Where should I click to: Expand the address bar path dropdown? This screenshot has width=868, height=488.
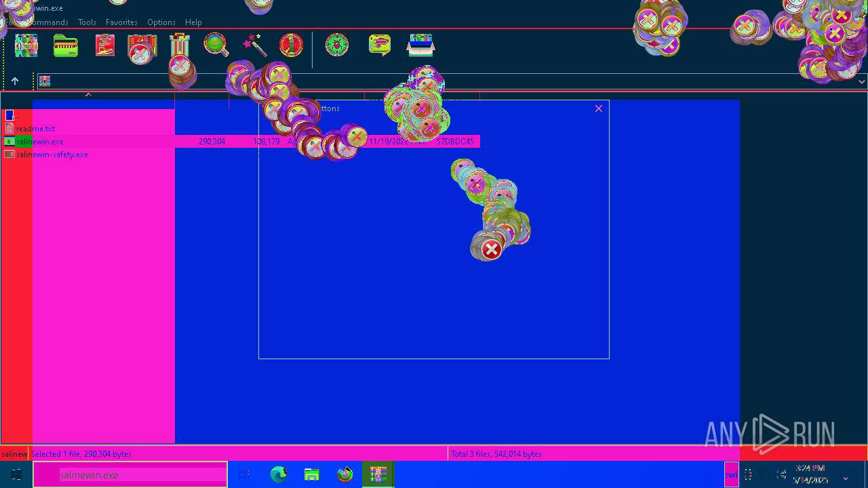[x=861, y=81]
